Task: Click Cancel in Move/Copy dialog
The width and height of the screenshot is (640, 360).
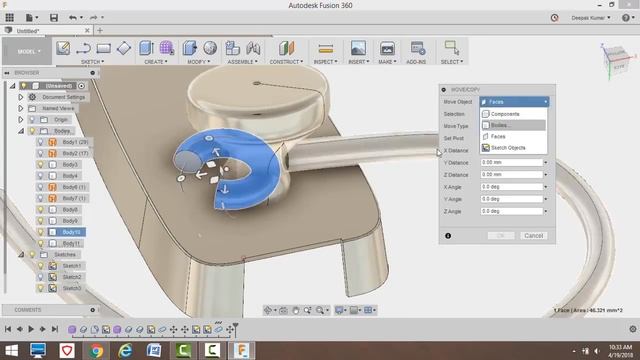Action: pyautogui.click(x=533, y=236)
